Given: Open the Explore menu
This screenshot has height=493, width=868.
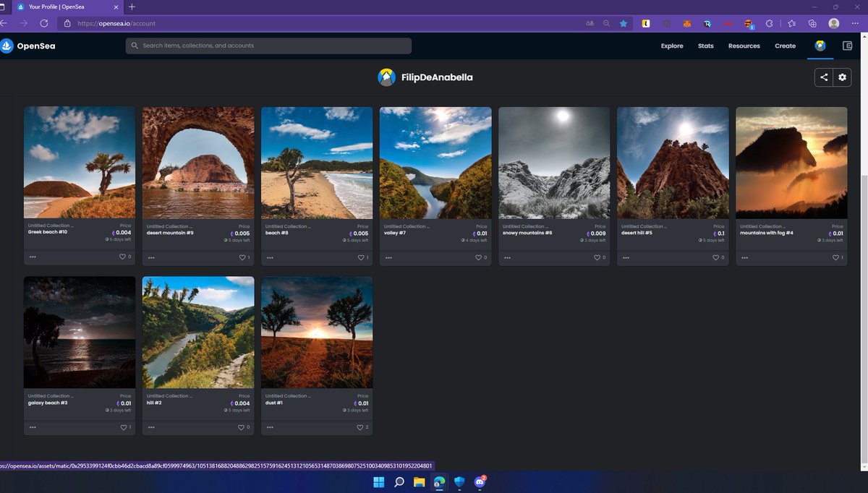Looking at the screenshot, I should coord(671,46).
